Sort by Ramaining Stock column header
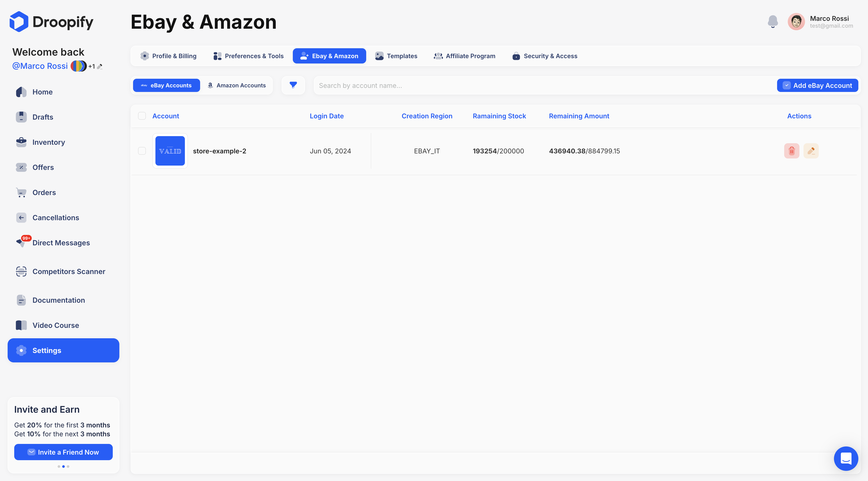Viewport: 868px width, 481px height. click(499, 116)
